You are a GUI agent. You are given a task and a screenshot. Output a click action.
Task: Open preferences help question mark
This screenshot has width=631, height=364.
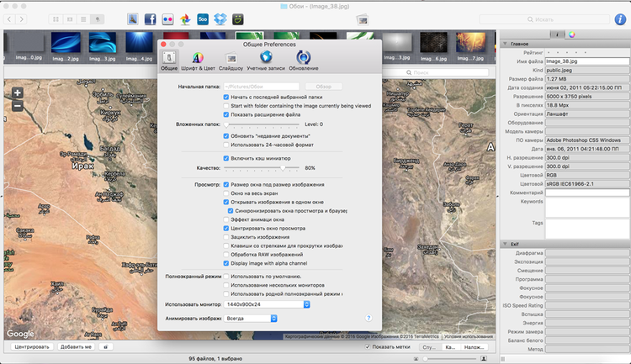(369, 318)
